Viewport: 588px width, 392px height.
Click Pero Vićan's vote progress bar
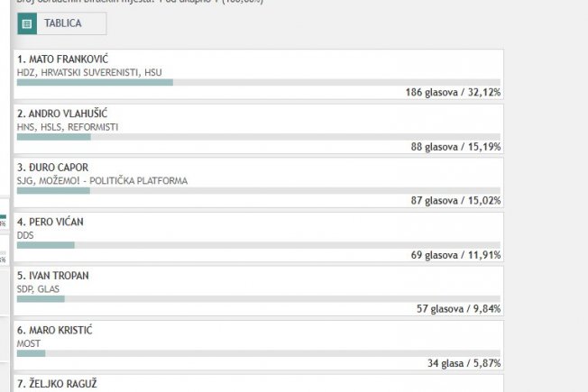pyautogui.click(x=258, y=245)
